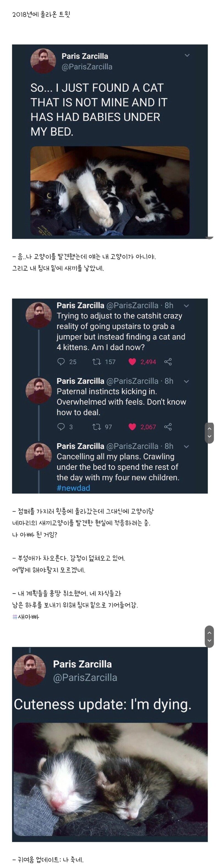Click the scroll-down arrow widget
The width and height of the screenshot is (220, 868).
(210, 436)
